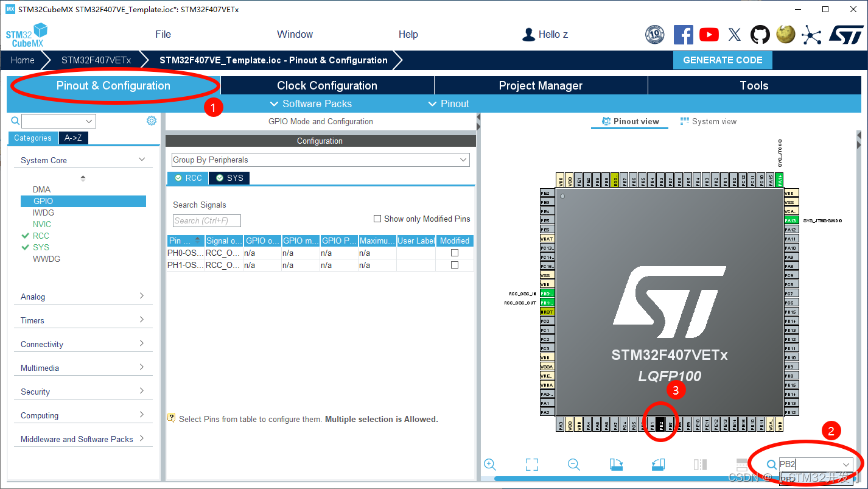Click the ST logo icon

pos(846,35)
